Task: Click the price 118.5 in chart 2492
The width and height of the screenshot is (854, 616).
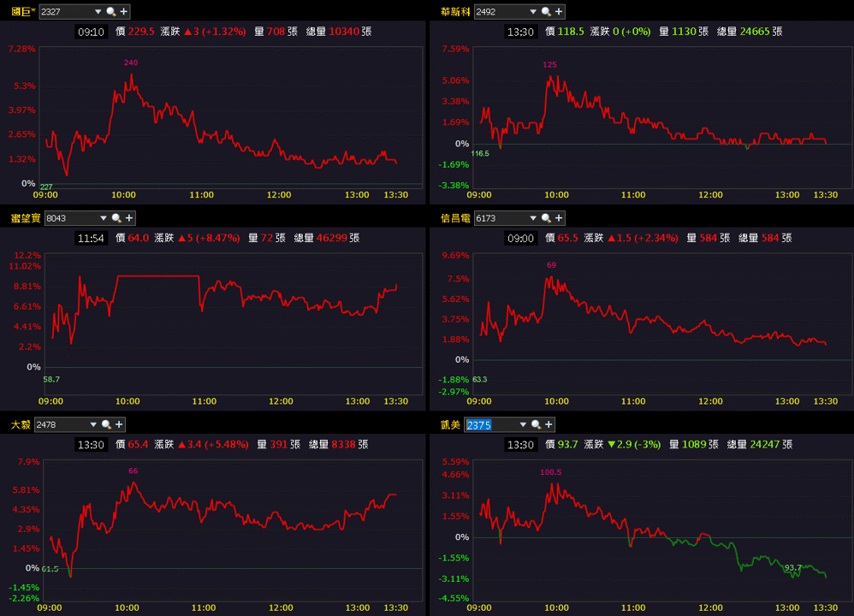Action: point(571,32)
